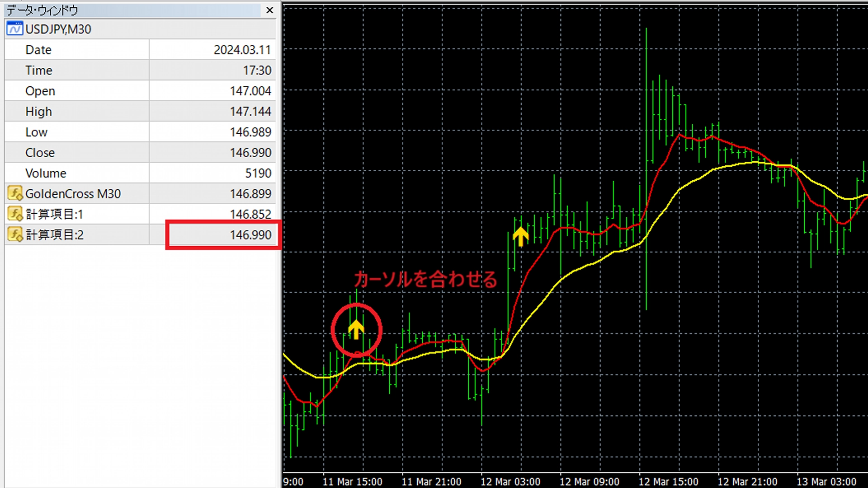Click the red カーソルを合わせる annotation text
868x488 pixels.
pos(425,279)
